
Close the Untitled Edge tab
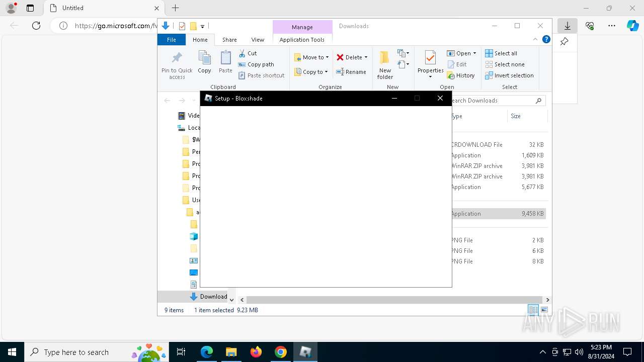tap(156, 8)
